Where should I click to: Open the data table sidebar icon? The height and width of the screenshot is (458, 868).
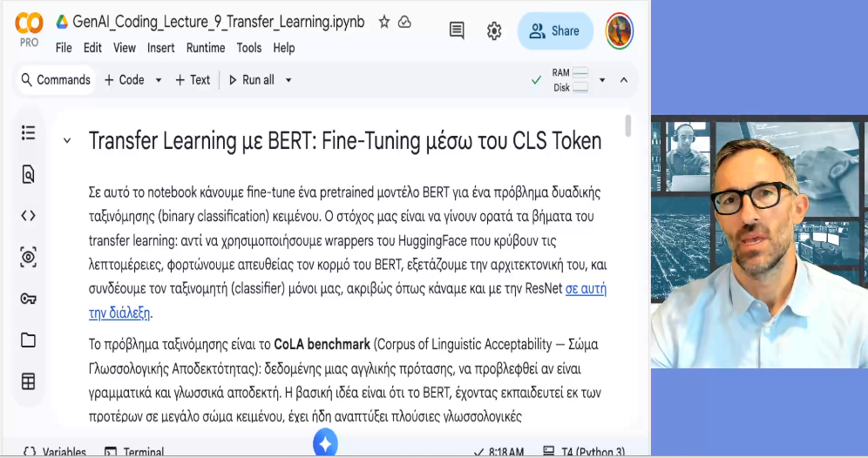pos(28,381)
